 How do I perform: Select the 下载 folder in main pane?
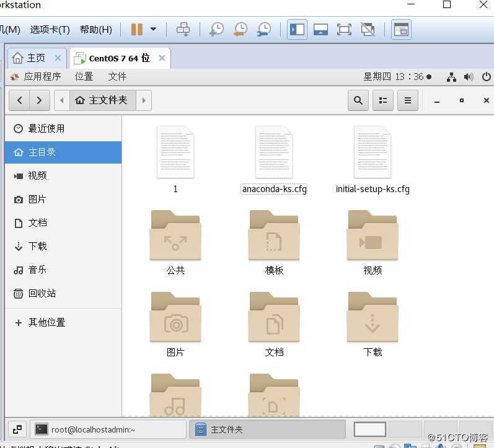click(x=373, y=317)
